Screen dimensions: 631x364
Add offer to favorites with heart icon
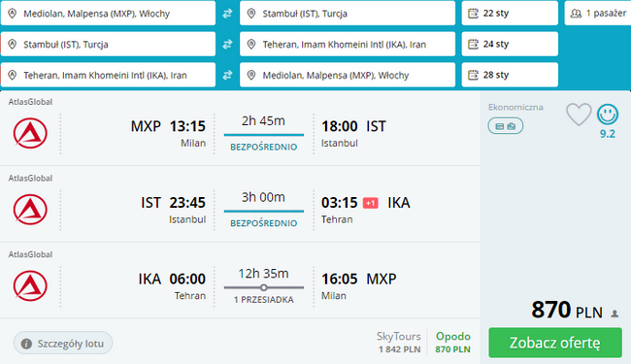pyautogui.click(x=579, y=115)
